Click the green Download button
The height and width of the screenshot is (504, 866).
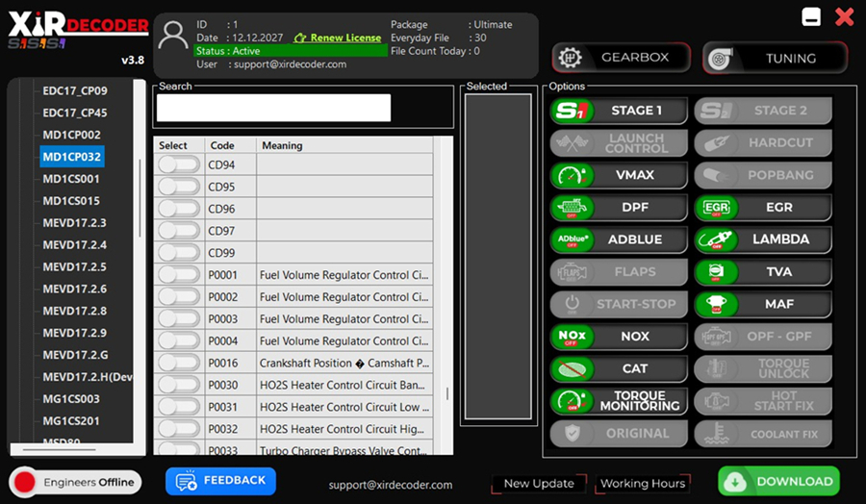point(778,481)
